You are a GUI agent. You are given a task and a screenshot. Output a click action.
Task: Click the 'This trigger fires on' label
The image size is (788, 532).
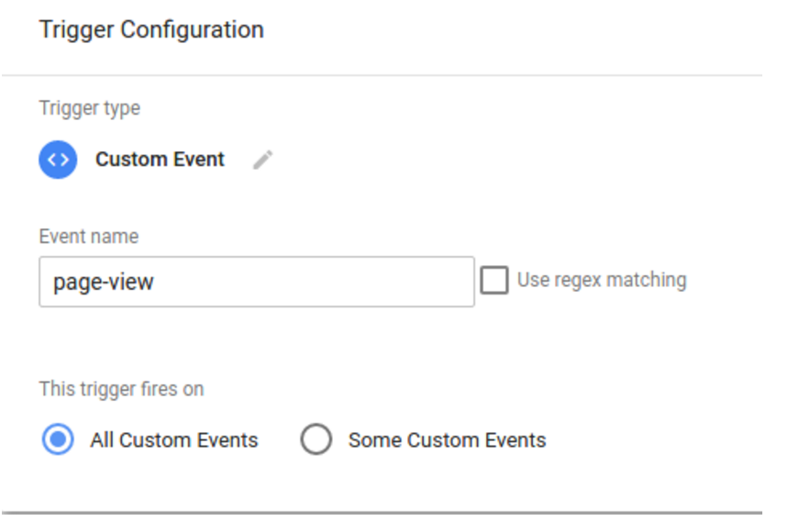121,389
